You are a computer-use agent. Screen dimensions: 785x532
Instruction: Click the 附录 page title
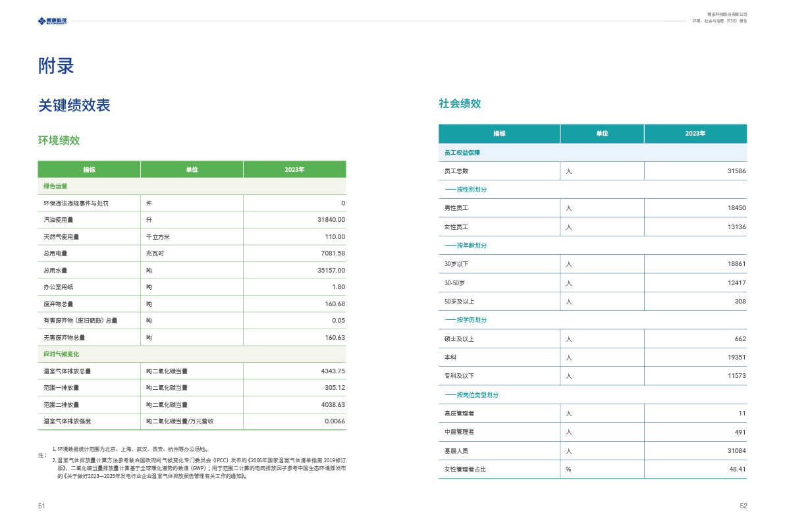point(56,66)
